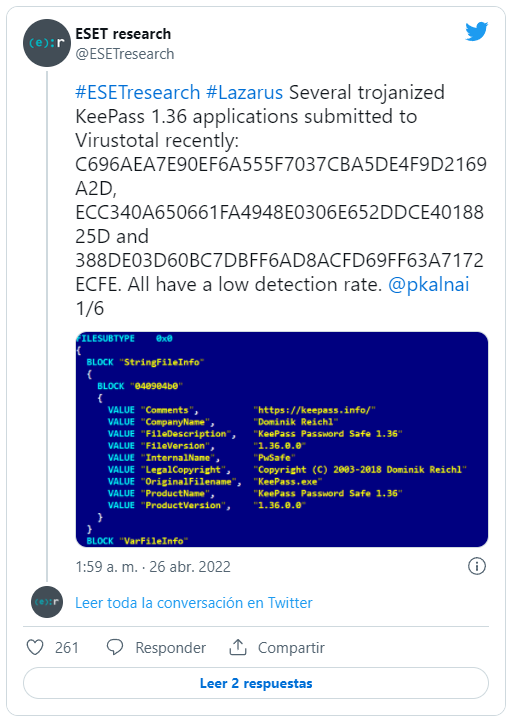Open the tweet info circle icon
Viewport: 513px width, 721px height.
coord(477,566)
